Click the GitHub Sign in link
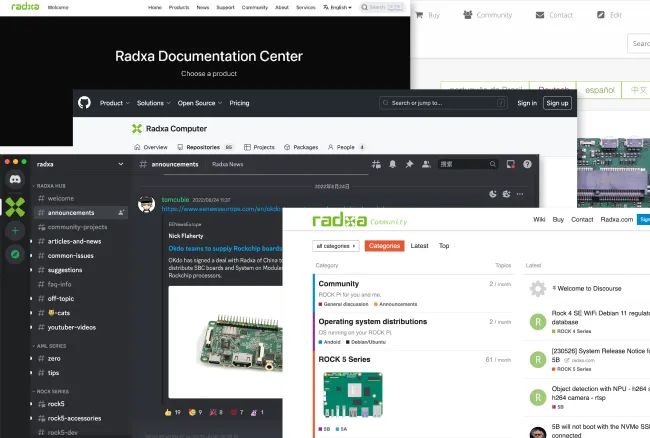 [527, 103]
